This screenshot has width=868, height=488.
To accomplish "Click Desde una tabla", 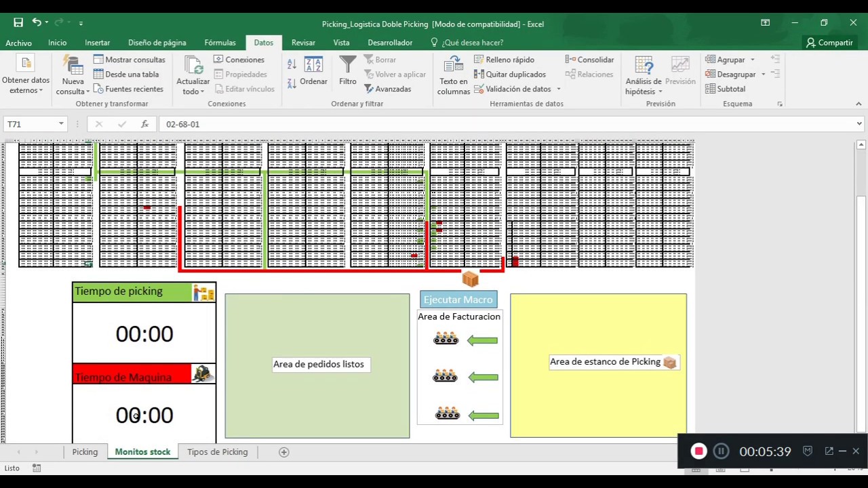I will click(126, 75).
